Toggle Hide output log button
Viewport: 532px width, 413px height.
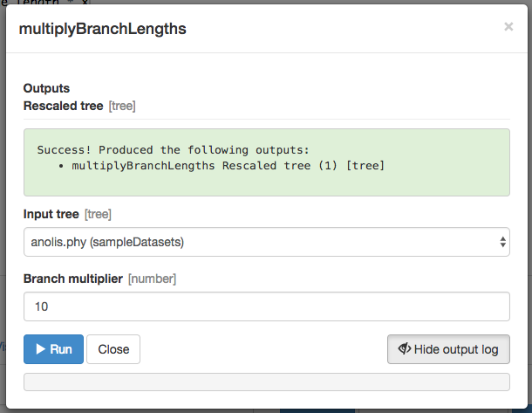click(448, 349)
